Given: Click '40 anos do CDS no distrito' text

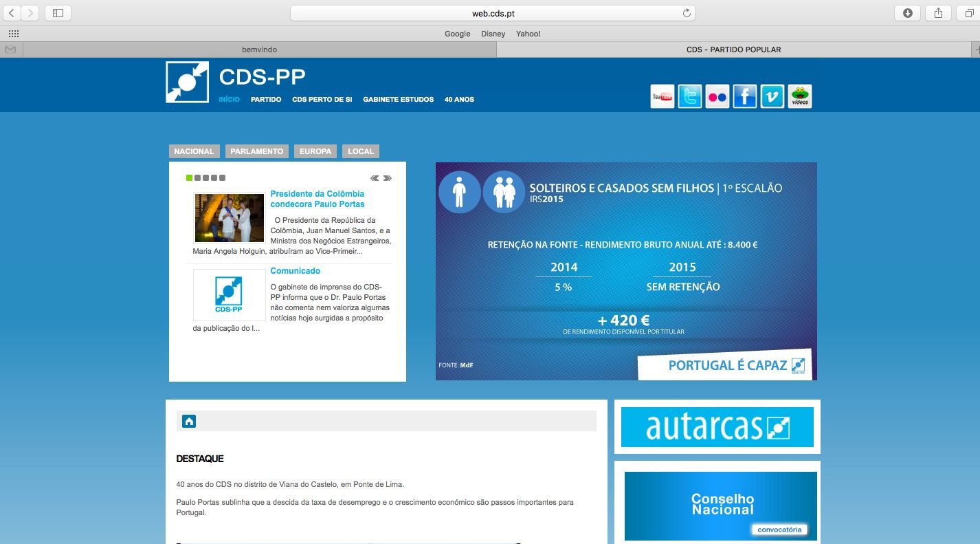Looking at the screenshot, I should (x=290, y=484).
